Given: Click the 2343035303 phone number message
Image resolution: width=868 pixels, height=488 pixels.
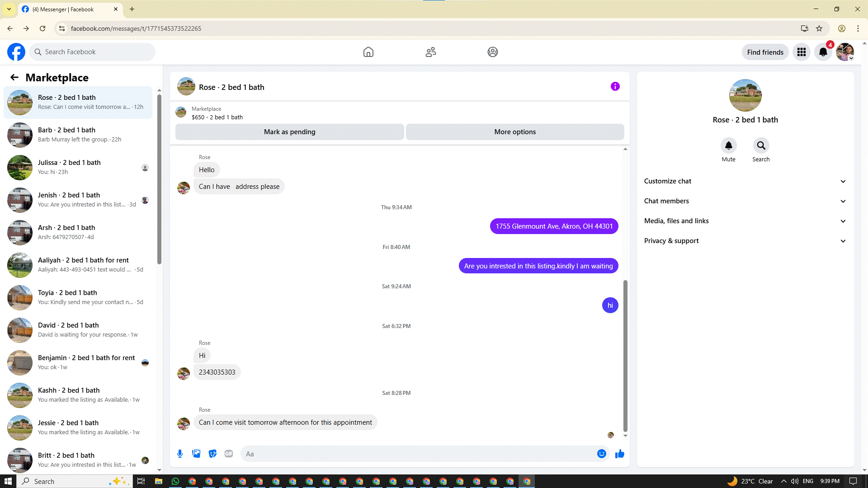Looking at the screenshot, I should [217, 372].
